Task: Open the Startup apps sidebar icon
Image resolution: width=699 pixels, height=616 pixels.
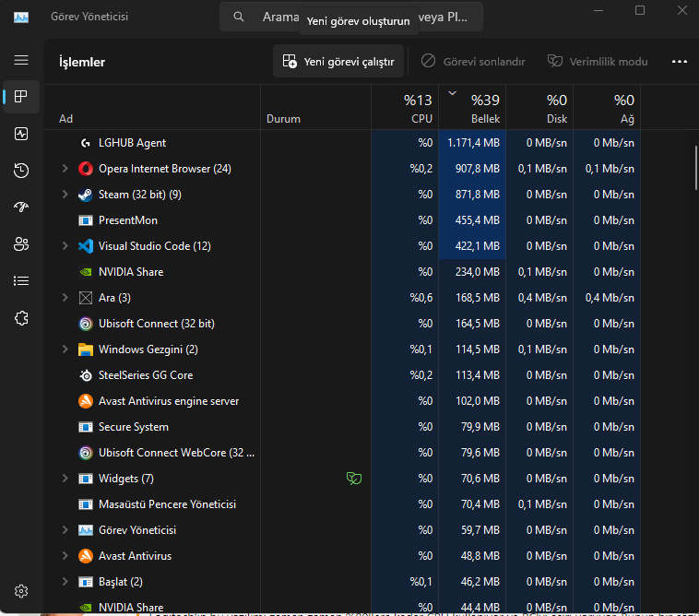Action: coord(21,207)
